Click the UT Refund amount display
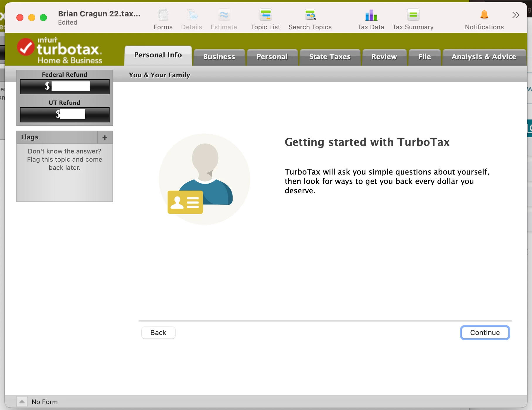Screen dimensions: 532x410 65,115
